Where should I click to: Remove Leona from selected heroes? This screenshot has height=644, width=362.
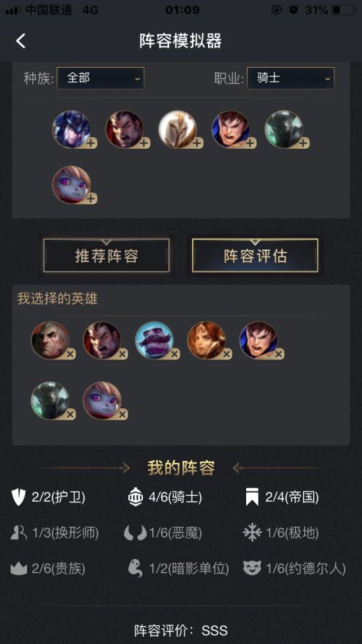226,354
